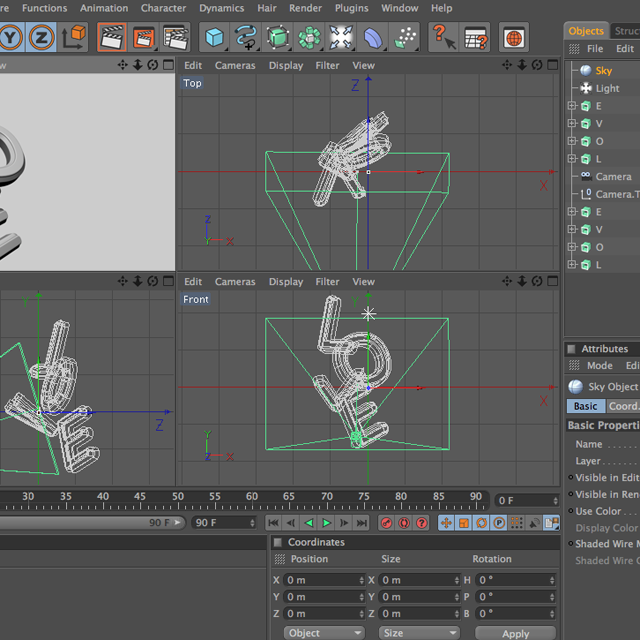Expand the O object above the Camera
The image size is (640, 640).
tap(572, 141)
